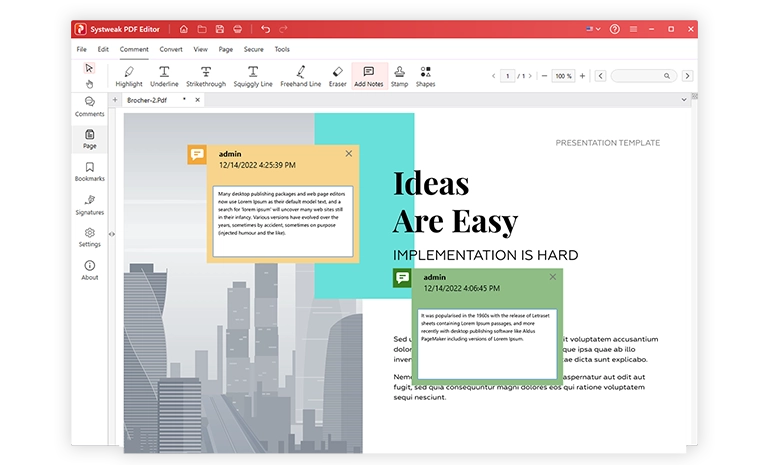Viewport: 769px width, 465px height.
Task: Select the arrow cursor tool
Action: click(x=89, y=68)
